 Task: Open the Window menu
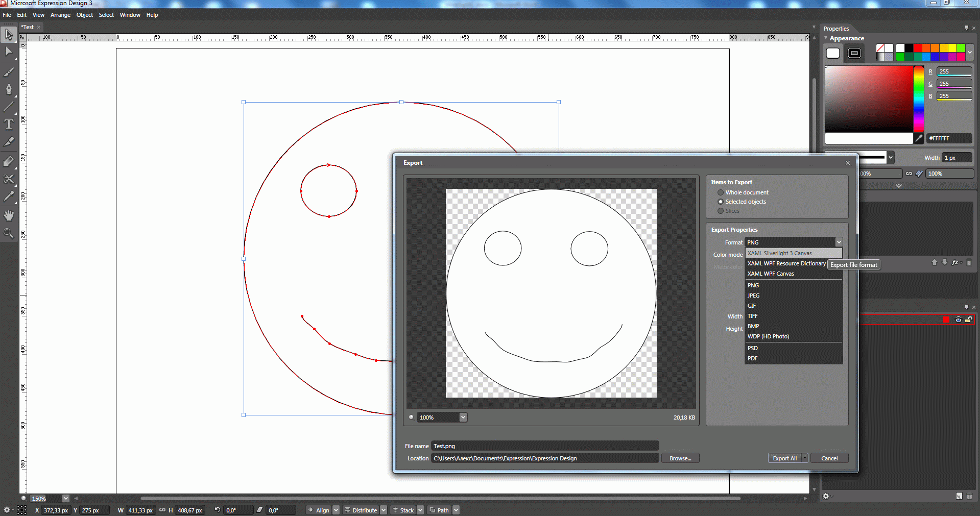click(x=130, y=15)
